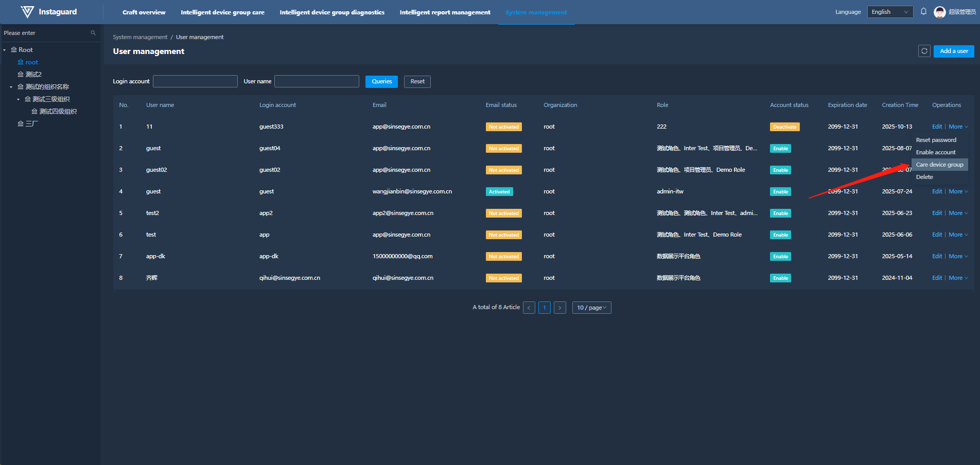Collapse the Root tree node

click(5, 50)
